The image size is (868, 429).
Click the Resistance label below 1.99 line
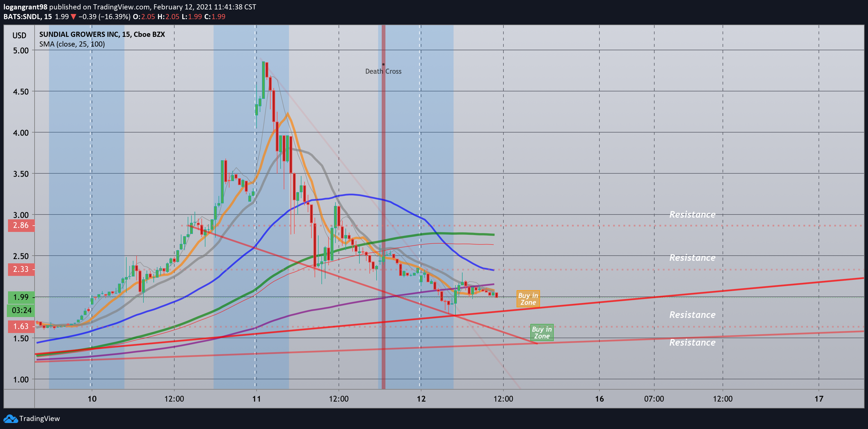point(692,314)
